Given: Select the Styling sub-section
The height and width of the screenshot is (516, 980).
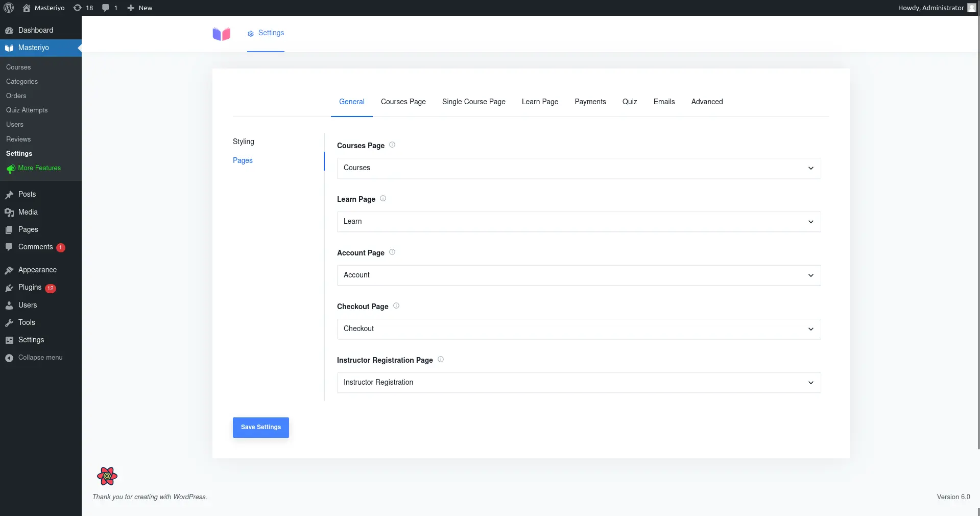Looking at the screenshot, I should [244, 142].
